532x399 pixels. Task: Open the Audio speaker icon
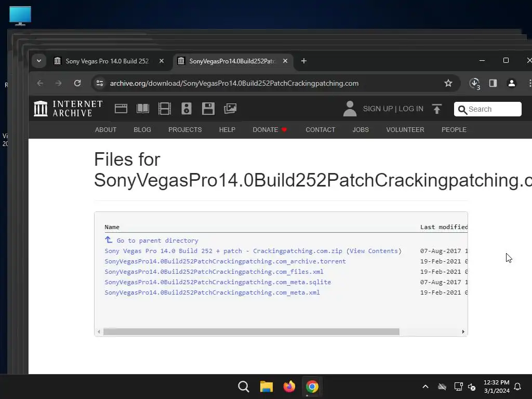coord(187,109)
